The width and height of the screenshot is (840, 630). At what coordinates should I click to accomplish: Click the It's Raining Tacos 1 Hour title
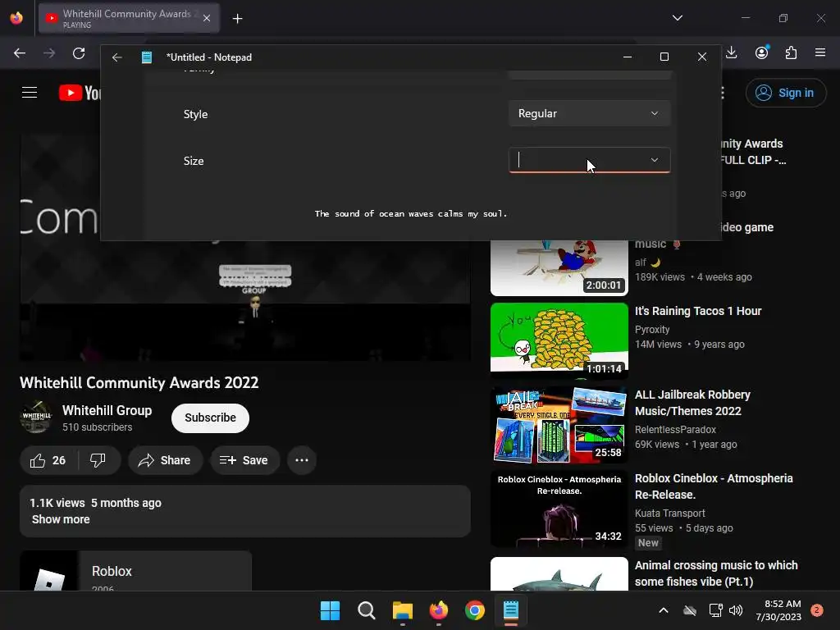(x=698, y=311)
